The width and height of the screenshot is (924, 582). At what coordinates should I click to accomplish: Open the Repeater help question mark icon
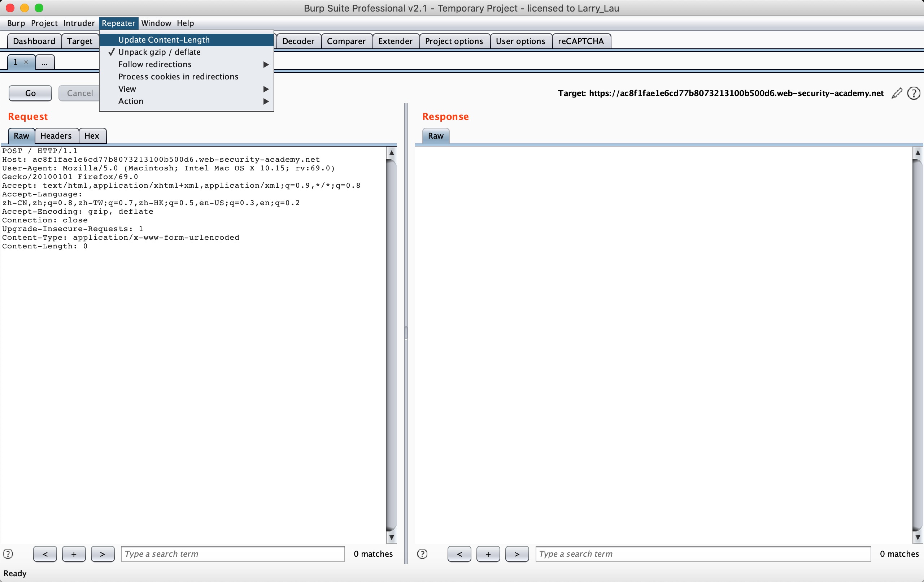914,93
